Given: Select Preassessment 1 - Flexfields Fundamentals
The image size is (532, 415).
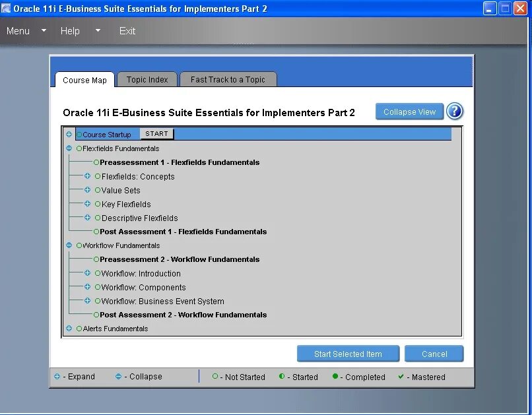Looking at the screenshot, I should click(x=180, y=162).
